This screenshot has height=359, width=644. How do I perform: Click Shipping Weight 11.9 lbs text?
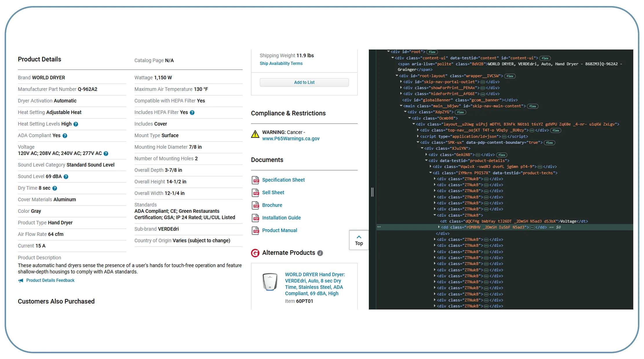click(287, 56)
